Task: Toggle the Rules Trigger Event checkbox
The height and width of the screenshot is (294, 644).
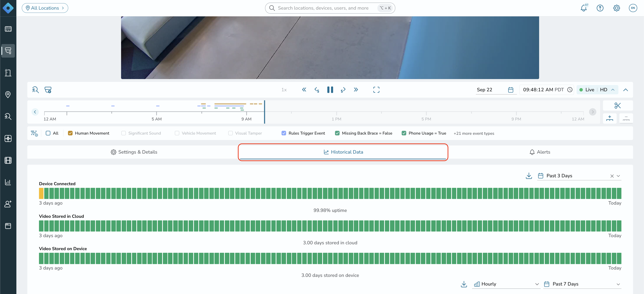Action: 284,133
